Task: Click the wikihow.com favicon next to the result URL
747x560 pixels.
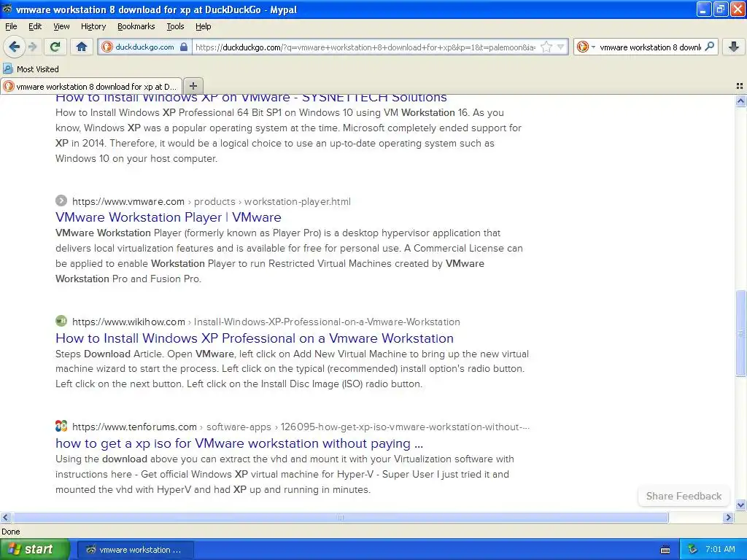Action: click(61, 321)
